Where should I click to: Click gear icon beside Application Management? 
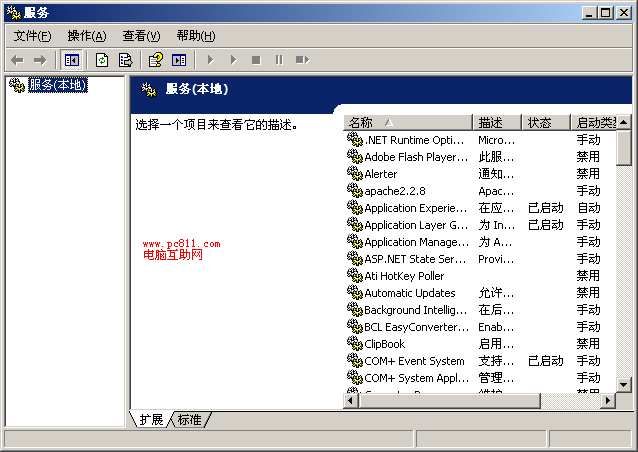click(x=354, y=242)
